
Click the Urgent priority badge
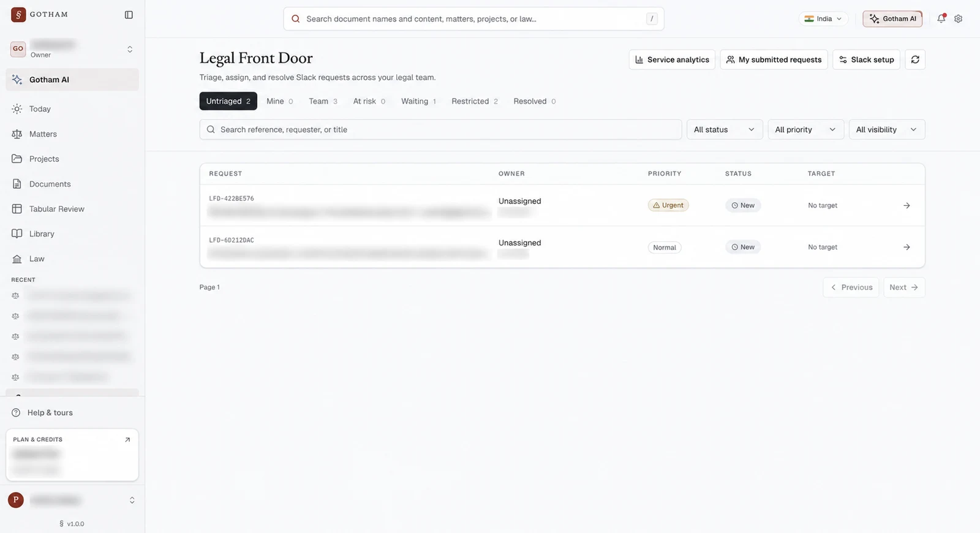click(668, 205)
